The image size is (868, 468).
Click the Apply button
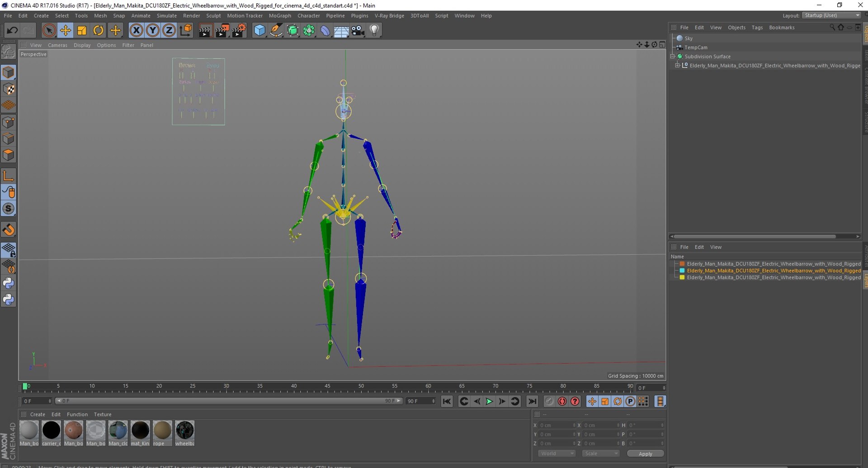coord(645,454)
